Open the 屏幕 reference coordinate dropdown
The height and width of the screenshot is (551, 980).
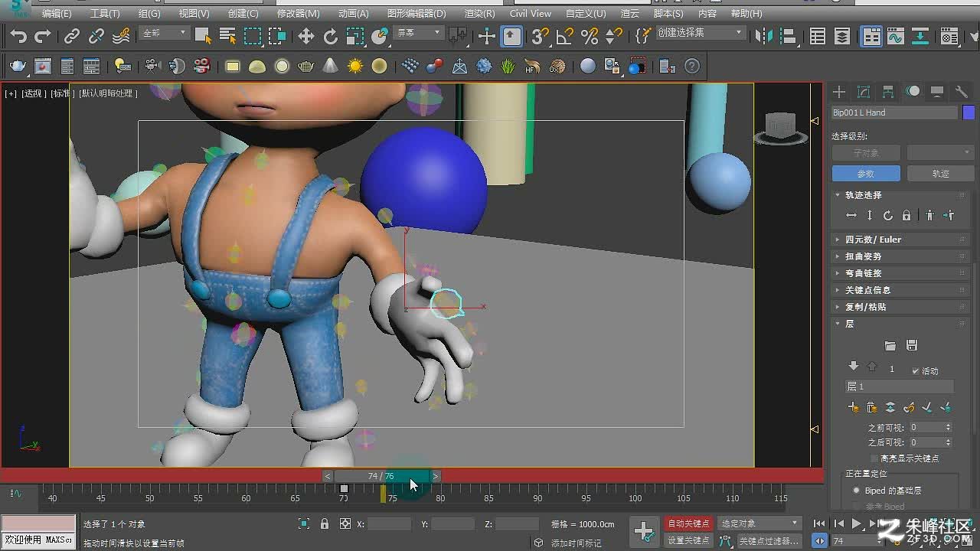pos(417,33)
